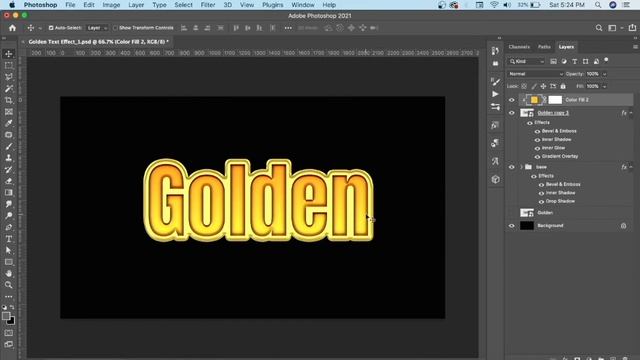Select the Crop tool

point(9,100)
